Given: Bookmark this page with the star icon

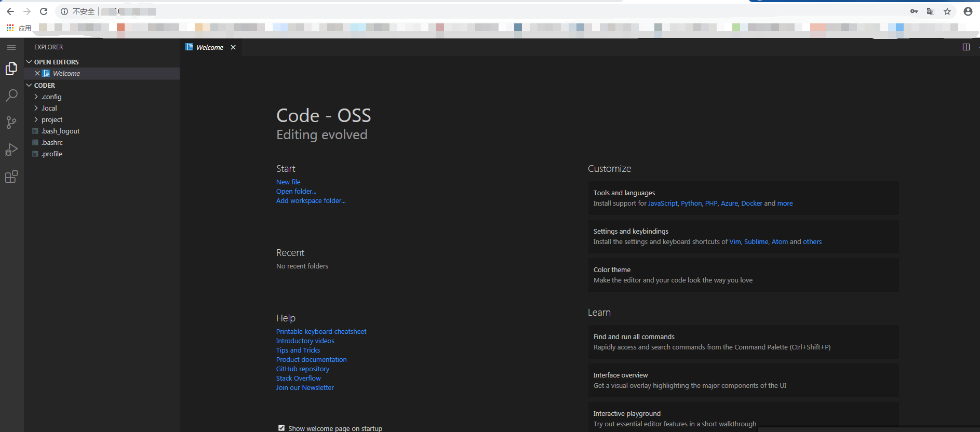Looking at the screenshot, I should pos(947,11).
